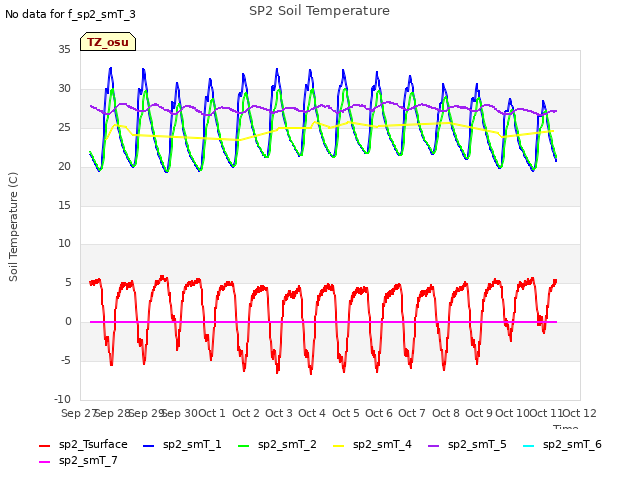640x480 pixels.
Task: Click the cyan sp2_smT_6 legend swatch
Action: coord(528,446)
